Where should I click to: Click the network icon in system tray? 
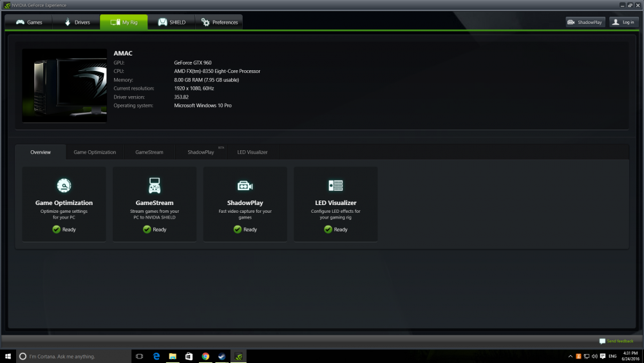point(587,357)
